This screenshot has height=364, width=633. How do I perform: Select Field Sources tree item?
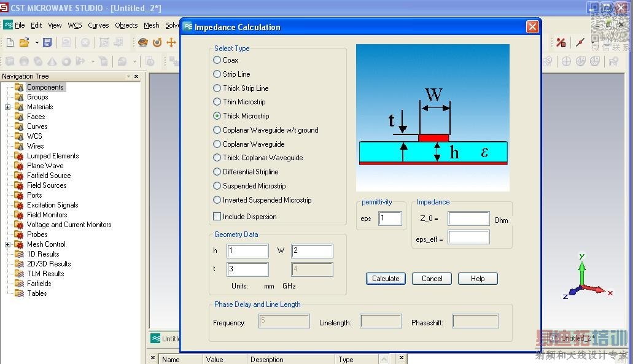[47, 185]
